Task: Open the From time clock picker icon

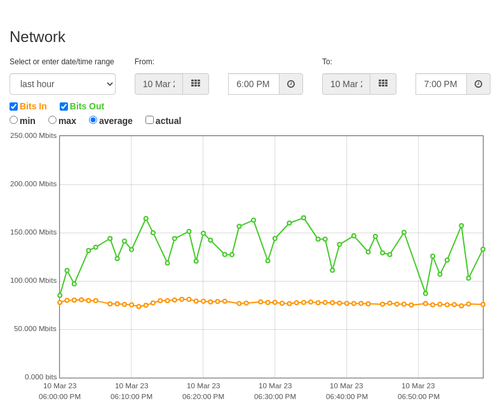Action: 291,84
